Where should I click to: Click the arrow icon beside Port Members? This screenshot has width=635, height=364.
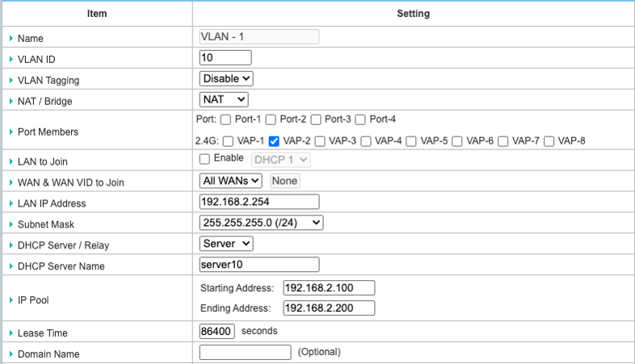point(11,132)
